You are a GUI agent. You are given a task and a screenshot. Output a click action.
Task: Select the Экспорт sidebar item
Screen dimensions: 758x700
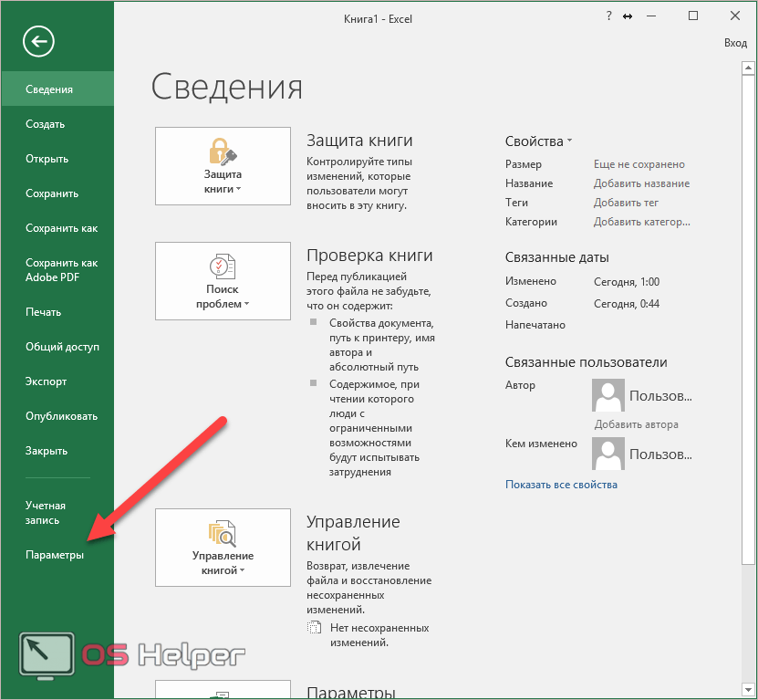46,381
